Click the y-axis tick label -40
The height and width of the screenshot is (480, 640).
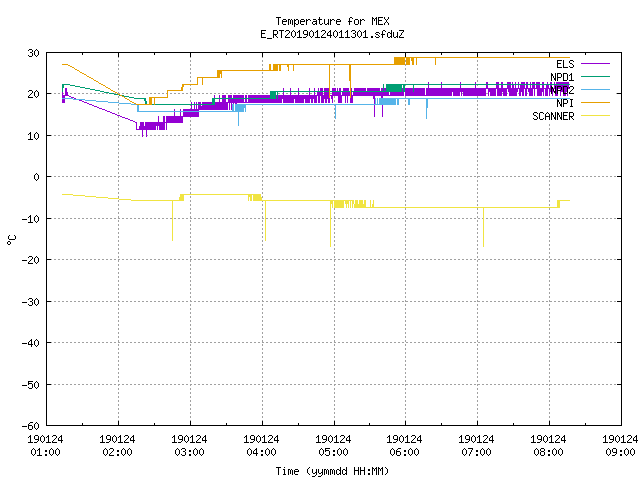tap(31, 343)
